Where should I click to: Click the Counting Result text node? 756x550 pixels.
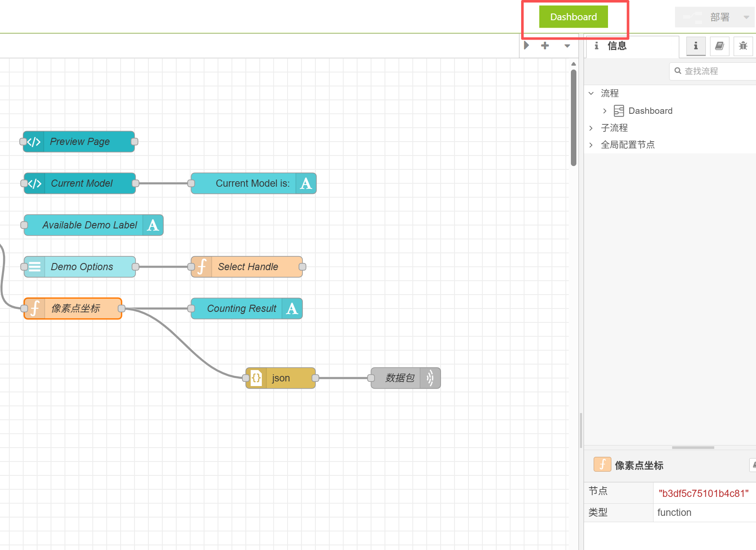click(x=242, y=309)
